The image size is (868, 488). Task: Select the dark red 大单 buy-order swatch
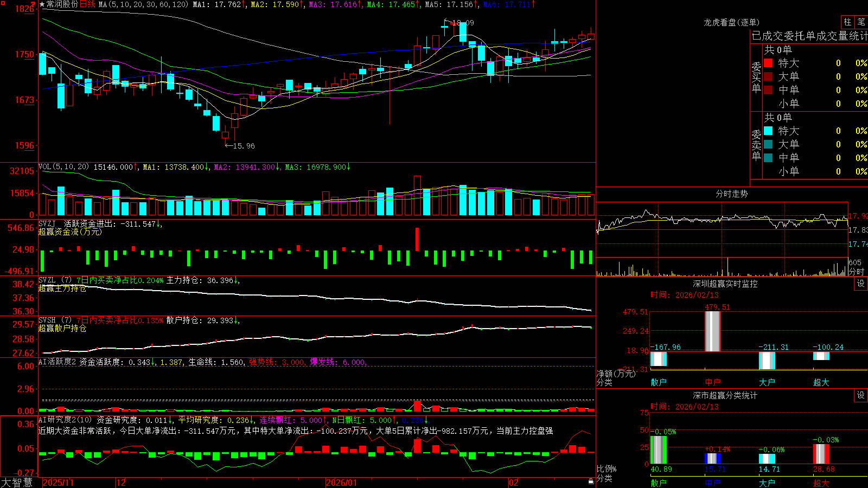[x=768, y=76]
